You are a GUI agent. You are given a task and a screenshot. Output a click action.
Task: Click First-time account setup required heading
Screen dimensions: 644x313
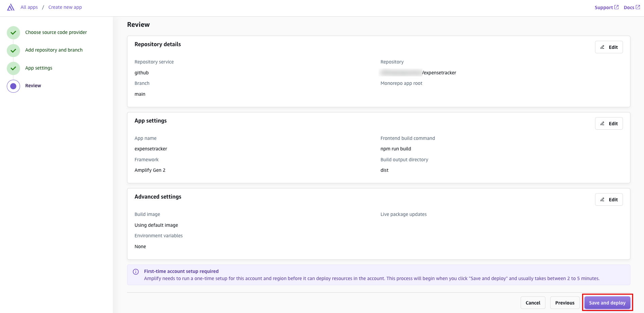[181, 271]
